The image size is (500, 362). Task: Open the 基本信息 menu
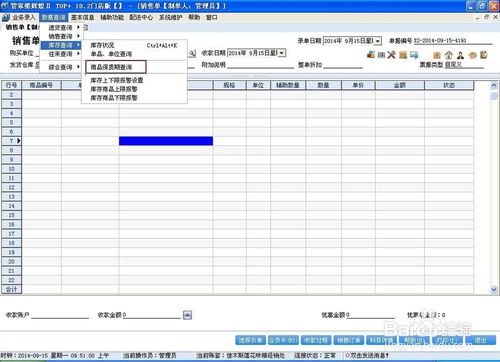[x=83, y=17]
